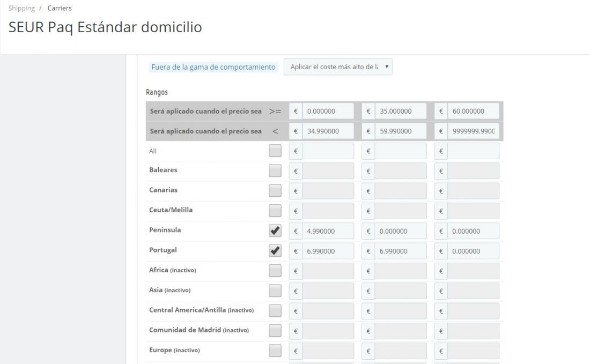Edit upper limit field showing 9999999.990
Screen dimensions: 590x364
coord(473,131)
